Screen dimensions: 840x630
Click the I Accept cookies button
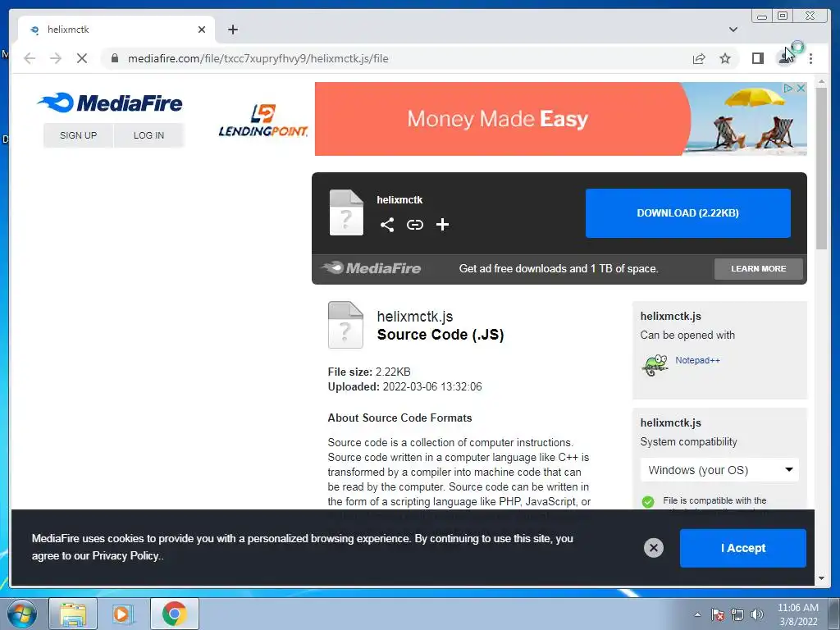coord(742,547)
